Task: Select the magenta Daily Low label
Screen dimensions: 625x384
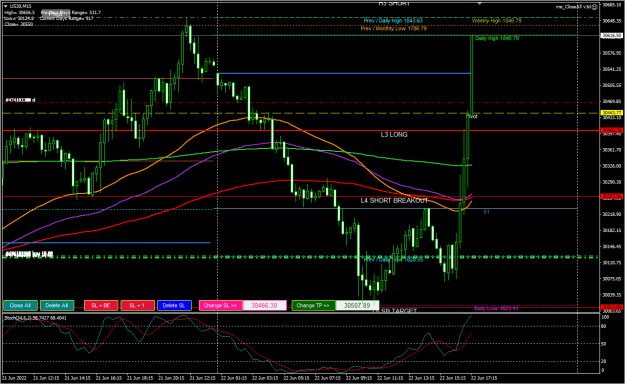Action: click(496, 308)
